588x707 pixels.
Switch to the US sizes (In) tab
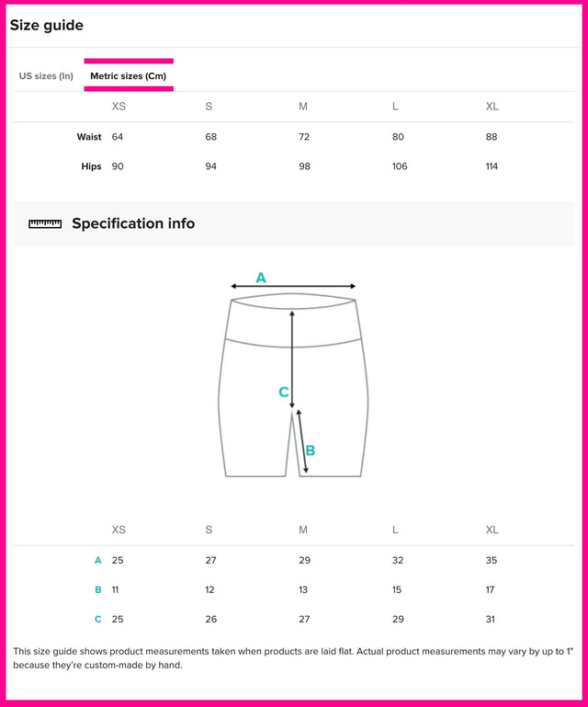coord(46,75)
